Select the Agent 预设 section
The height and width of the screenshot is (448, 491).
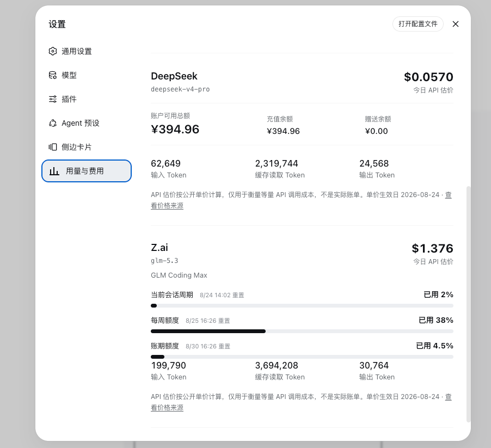(87, 123)
